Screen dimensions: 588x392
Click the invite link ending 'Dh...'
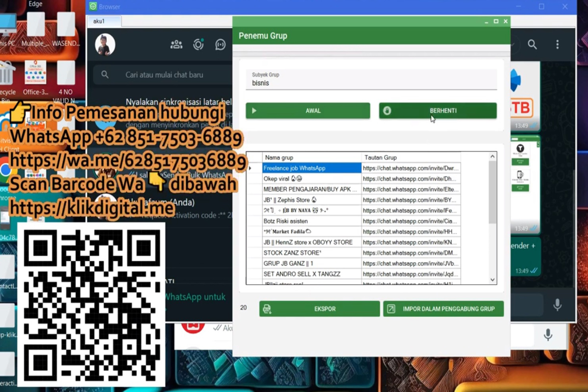411,179
